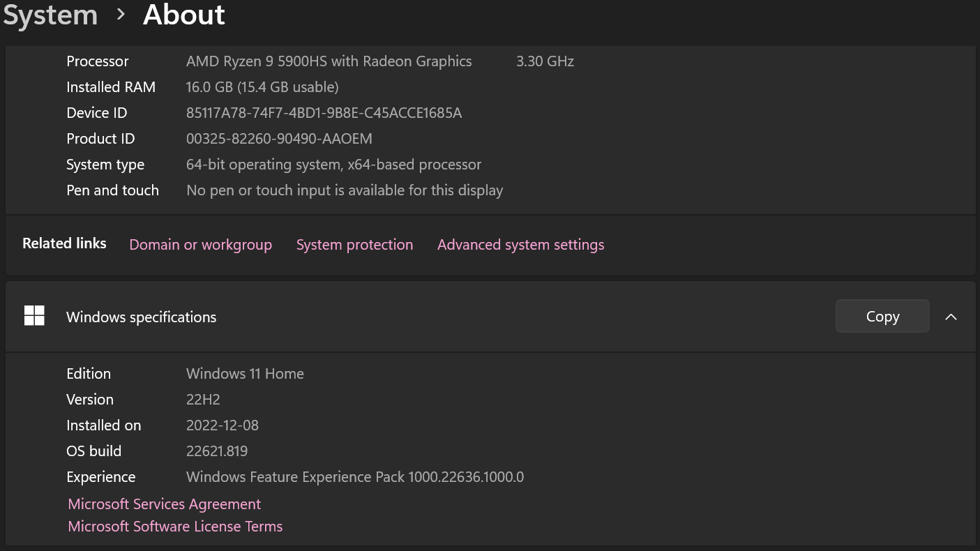Click the Device ID value 85117A78-74F7
Image resolution: width=980 pixels, height=551 pixels.
(324, 113)
